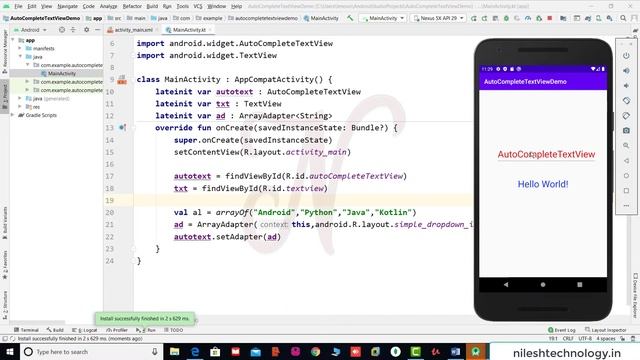
Task: Click the Type here to search box
Action: [91, 352]
